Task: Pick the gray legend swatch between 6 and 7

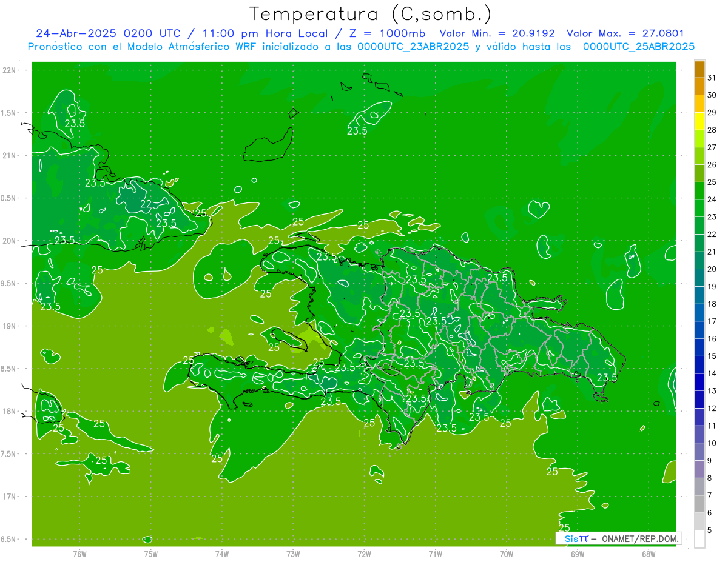Action: pyautogui.click(x=699, y=504)
